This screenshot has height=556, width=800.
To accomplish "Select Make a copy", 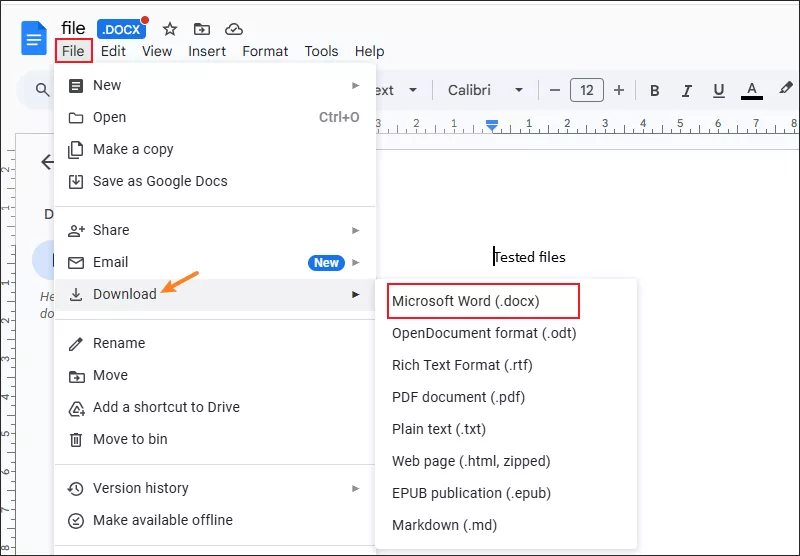I will [215, 149].
